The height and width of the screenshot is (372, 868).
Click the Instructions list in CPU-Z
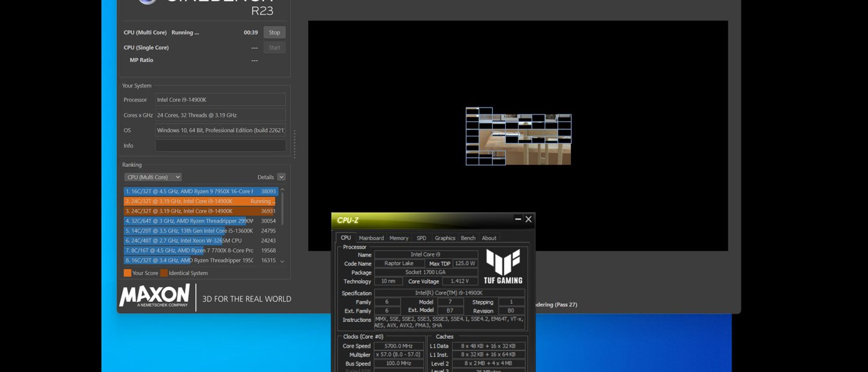coord(449,322)
